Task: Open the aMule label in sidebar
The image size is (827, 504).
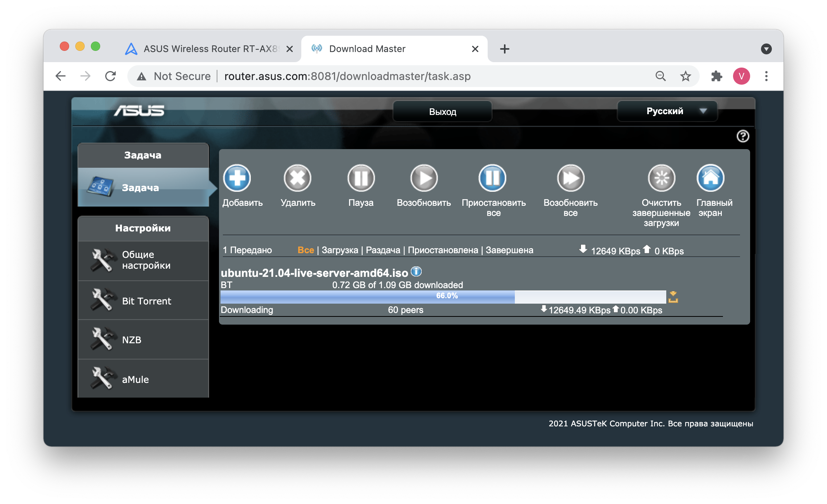Action: click(136, 379)
